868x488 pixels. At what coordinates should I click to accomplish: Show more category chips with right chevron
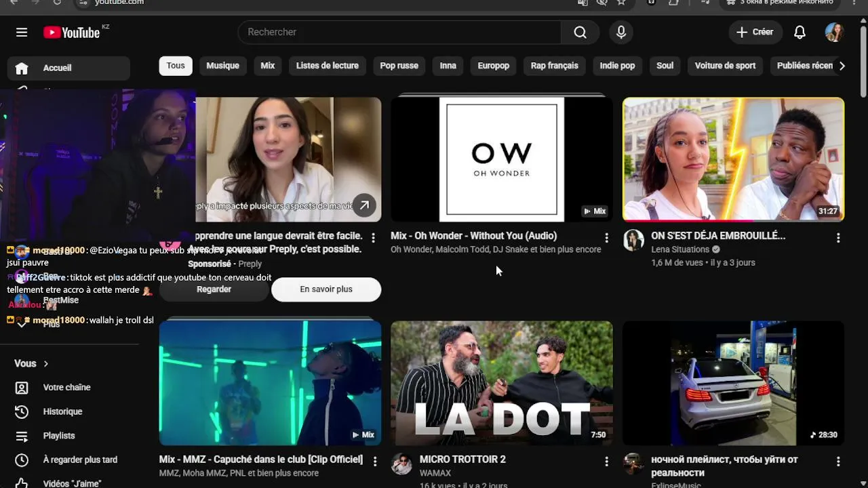[842, 66]
